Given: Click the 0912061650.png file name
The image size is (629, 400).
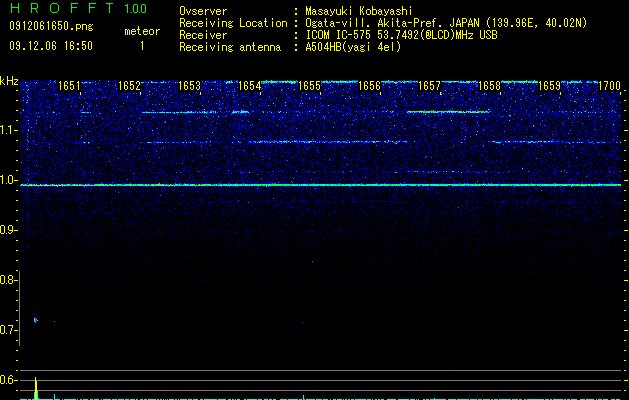Looking at the screenshot, I should (x=51, y=26).
